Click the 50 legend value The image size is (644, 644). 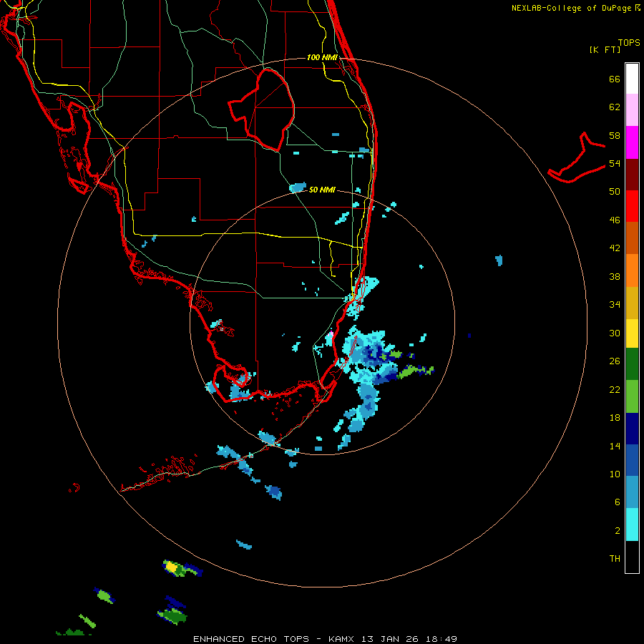pyautogui.click(x=615, y=192)
